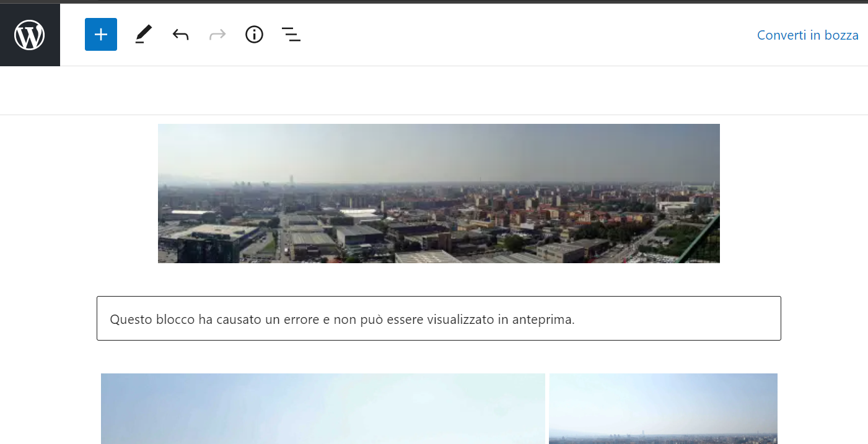Toggle the block list view

click(291, 35)
